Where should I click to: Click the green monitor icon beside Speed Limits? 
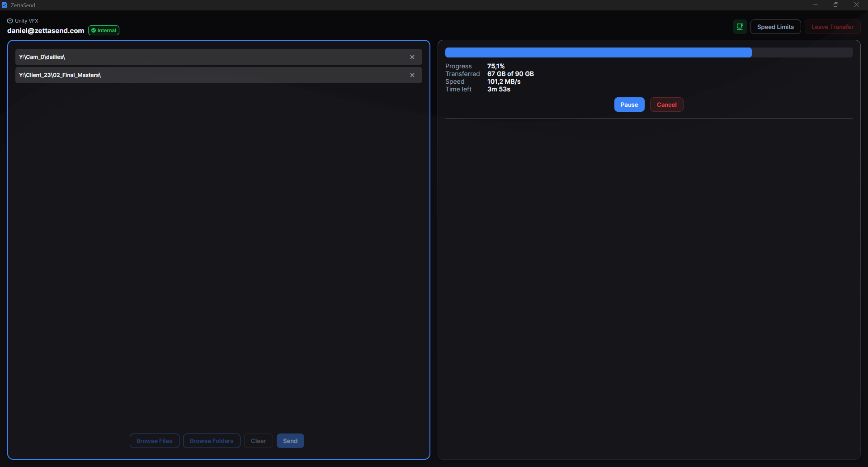pos(740,27)
